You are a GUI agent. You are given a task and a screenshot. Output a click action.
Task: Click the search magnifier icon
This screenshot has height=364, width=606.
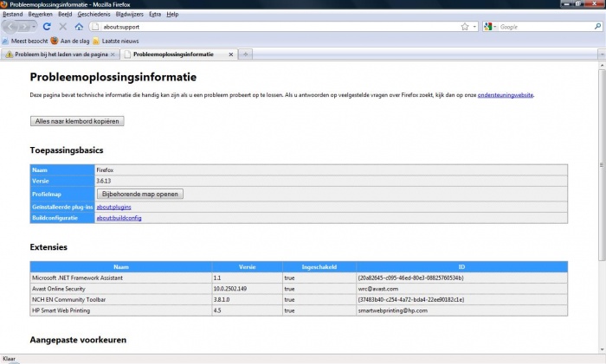pos(597,27)
